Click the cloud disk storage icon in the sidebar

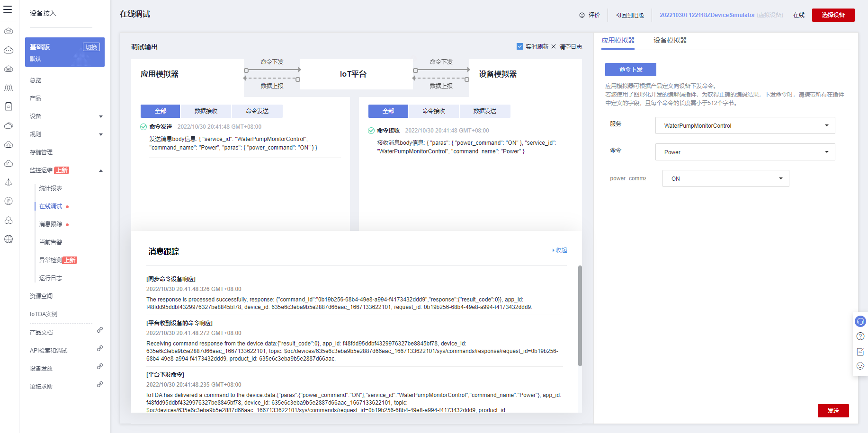click(9, 69)
